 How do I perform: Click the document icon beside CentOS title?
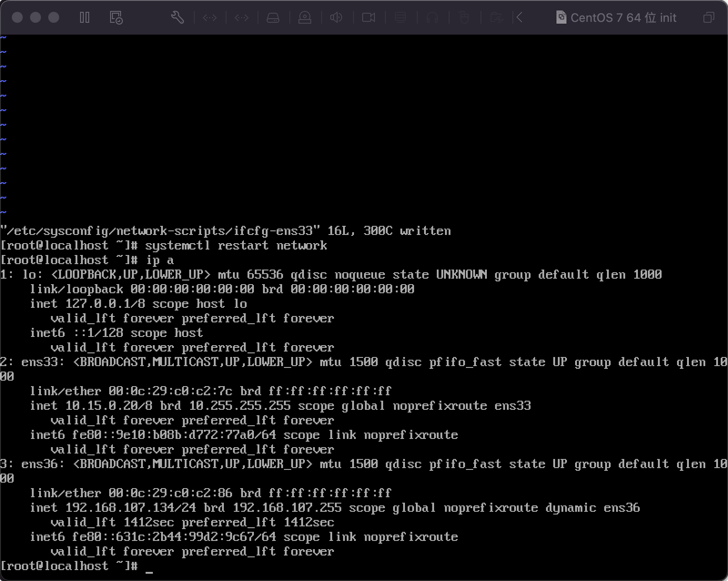click(x=561, y=18)
